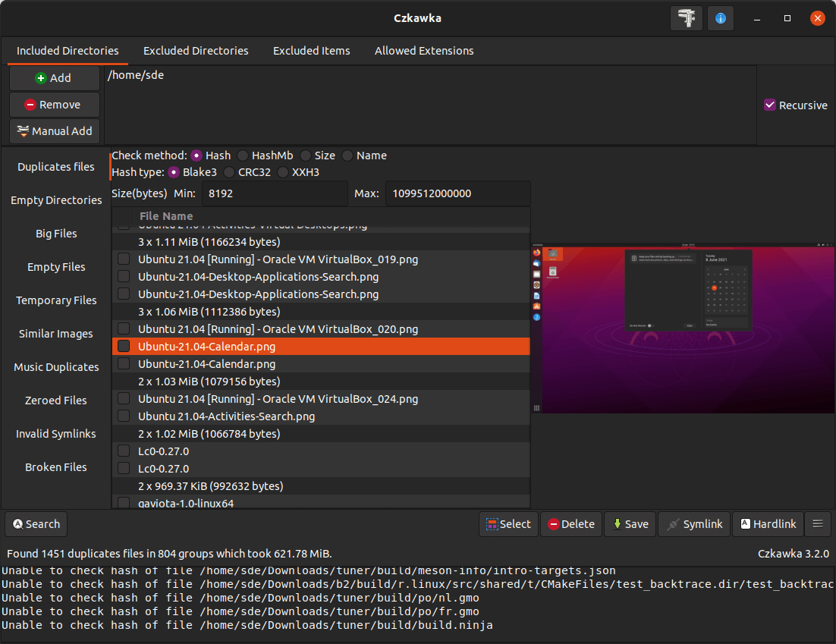
Task: Click the Min size input field
Action: point(275,193)
